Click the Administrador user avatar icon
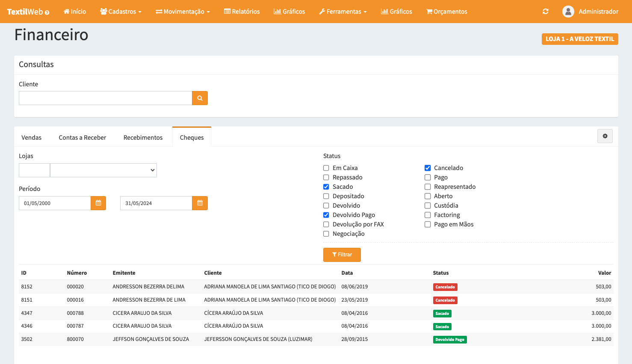632x364 pixels. [x=568, y=12]
